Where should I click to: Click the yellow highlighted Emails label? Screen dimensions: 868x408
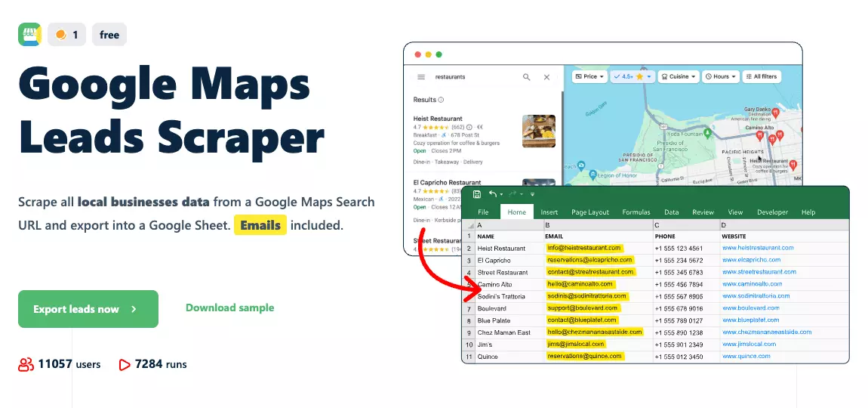pos(260,225)
